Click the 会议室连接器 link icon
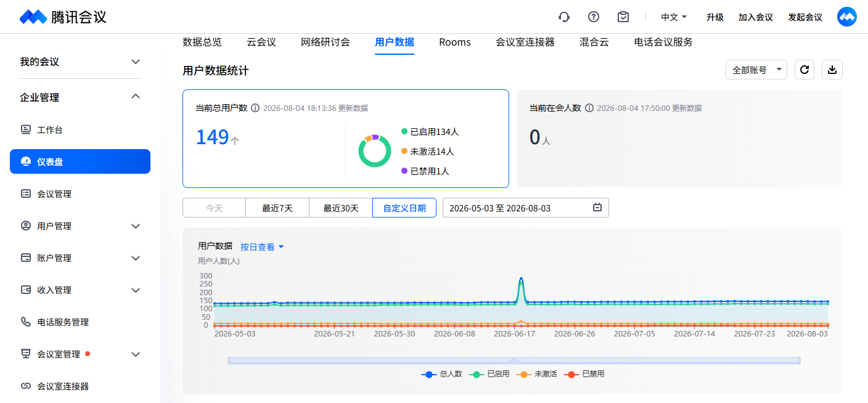This screenshot has width=868, height=403. [26, 386]
